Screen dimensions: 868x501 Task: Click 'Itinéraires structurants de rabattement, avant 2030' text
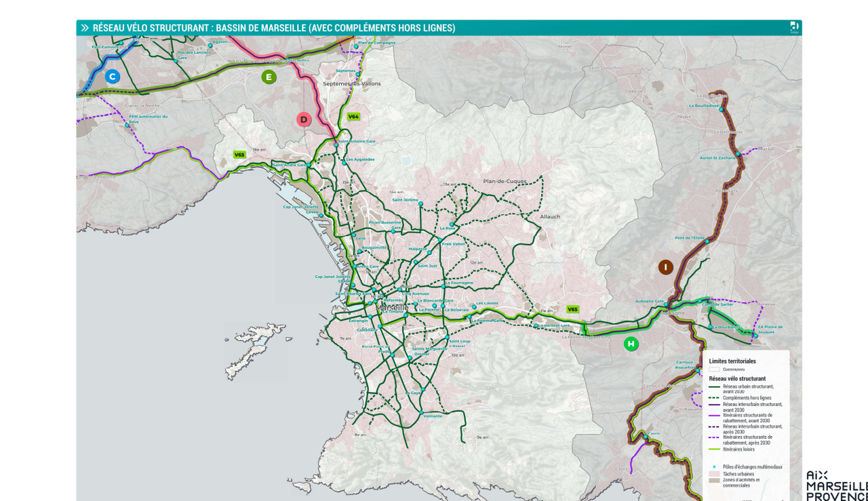[747, 418]
